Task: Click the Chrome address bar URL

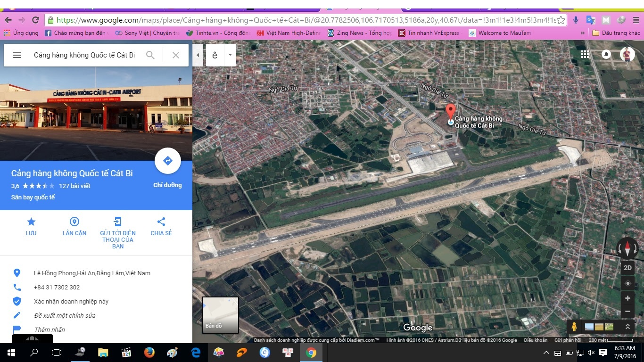Action: [305, 20]
